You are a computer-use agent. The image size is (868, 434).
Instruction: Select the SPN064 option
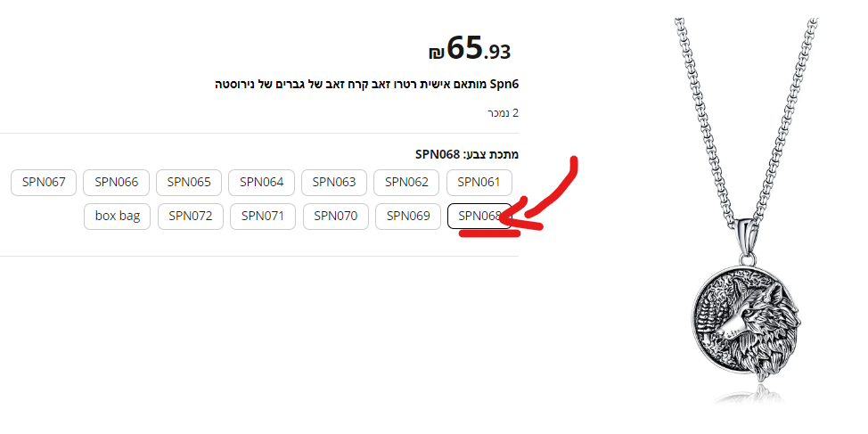pyautogui.click(x=262, y=182)
